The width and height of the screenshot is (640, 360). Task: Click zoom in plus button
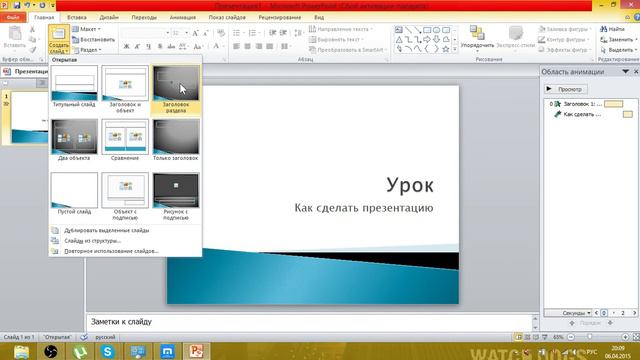pyautogui.click(x=625, y=337)
